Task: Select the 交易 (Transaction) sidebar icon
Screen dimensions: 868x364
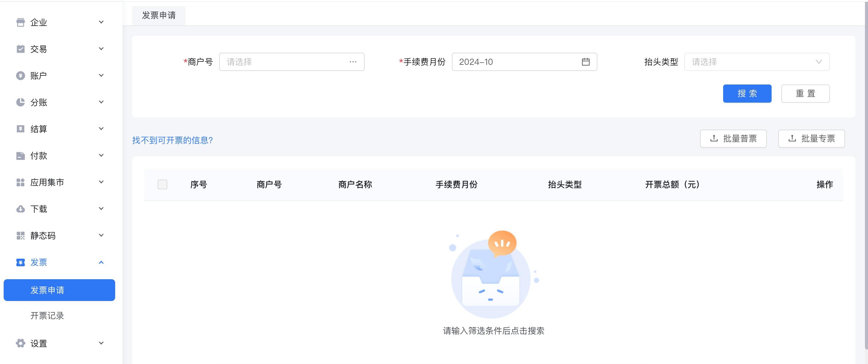Action: pos(20,49)
